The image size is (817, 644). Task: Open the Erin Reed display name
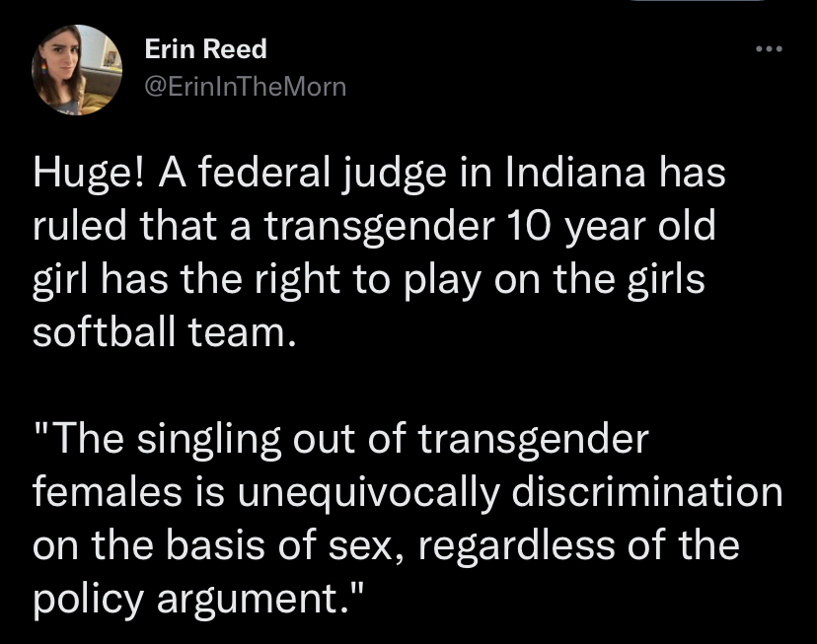click(x=205, y=48)
